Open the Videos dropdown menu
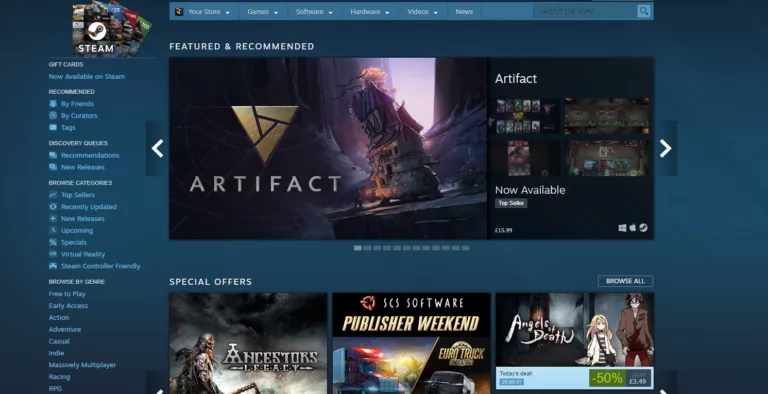The image size is (768, 394). tap(422, 11)
